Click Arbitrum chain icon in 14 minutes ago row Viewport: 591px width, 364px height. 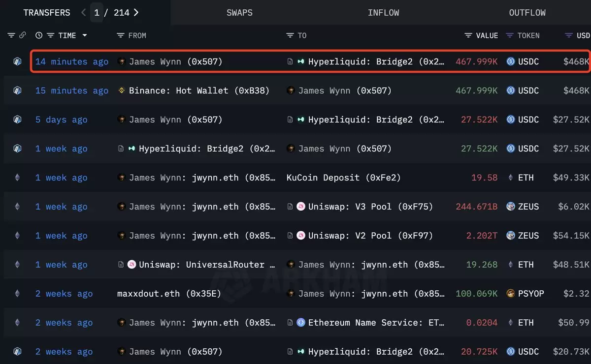[x=17, y=61]
